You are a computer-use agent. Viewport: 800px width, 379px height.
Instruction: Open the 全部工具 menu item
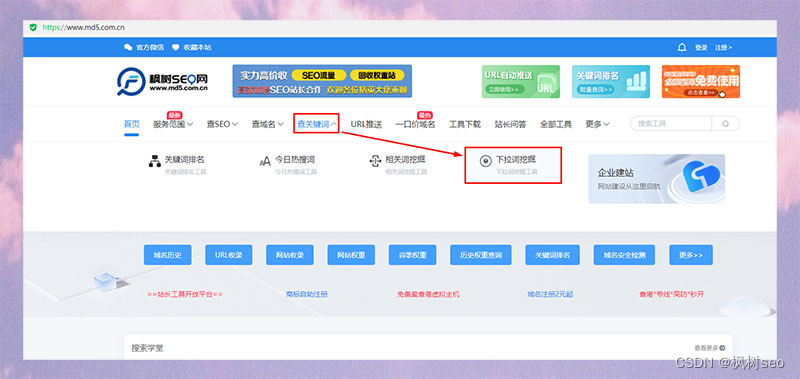(556, 124)
